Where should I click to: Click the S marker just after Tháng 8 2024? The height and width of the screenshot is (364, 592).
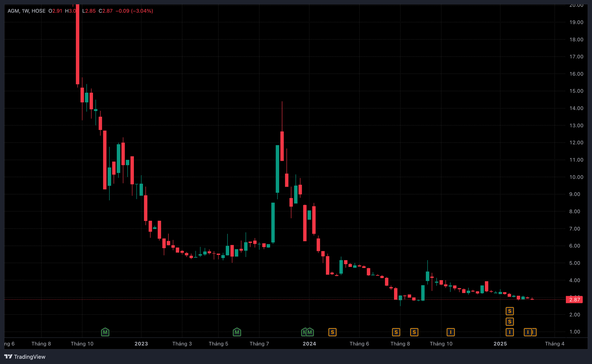414,332
